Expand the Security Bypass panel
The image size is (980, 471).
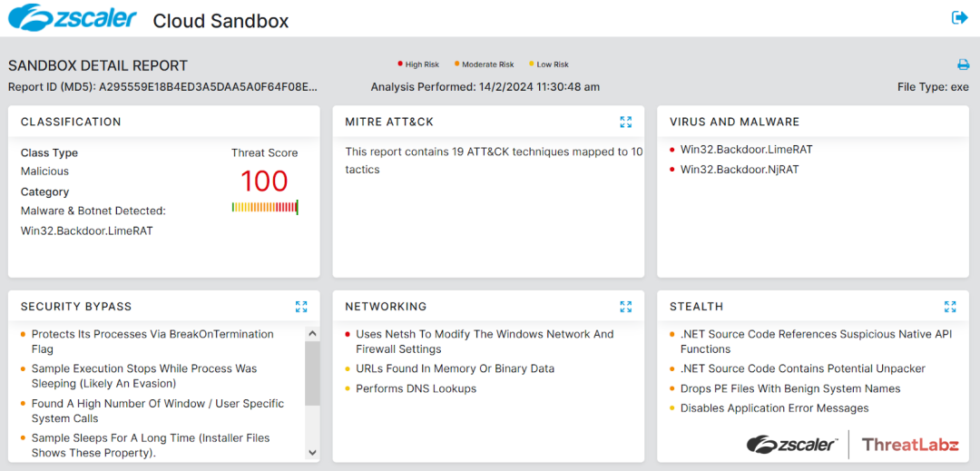point(301,307)
